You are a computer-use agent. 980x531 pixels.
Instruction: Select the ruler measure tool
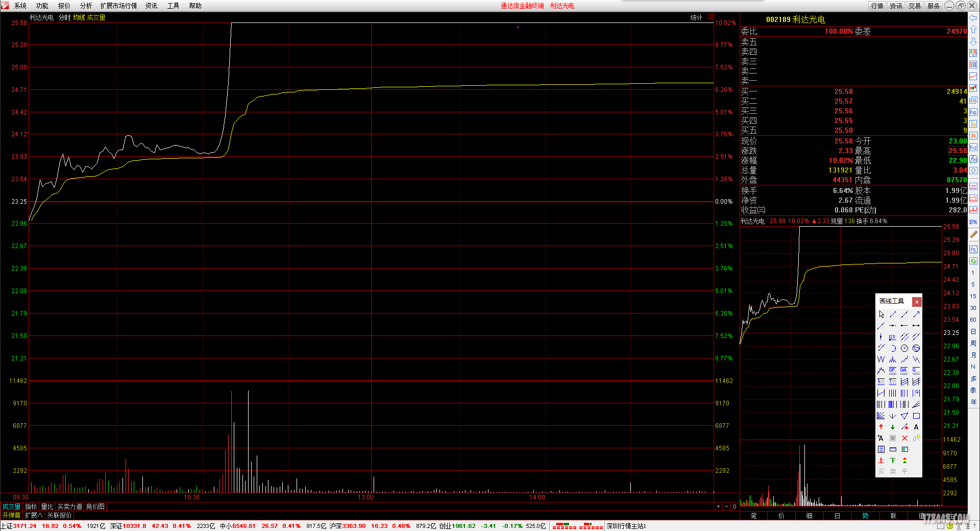coord(893,449)
